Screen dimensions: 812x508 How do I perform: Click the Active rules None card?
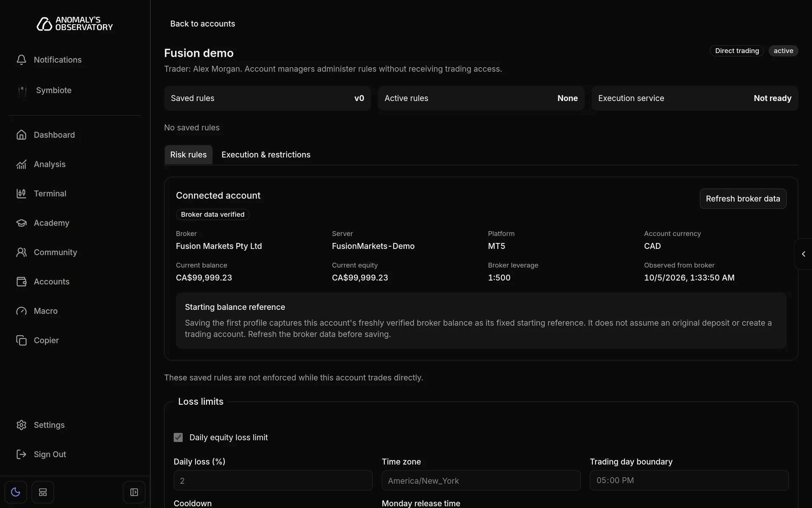tap(481, 98)
